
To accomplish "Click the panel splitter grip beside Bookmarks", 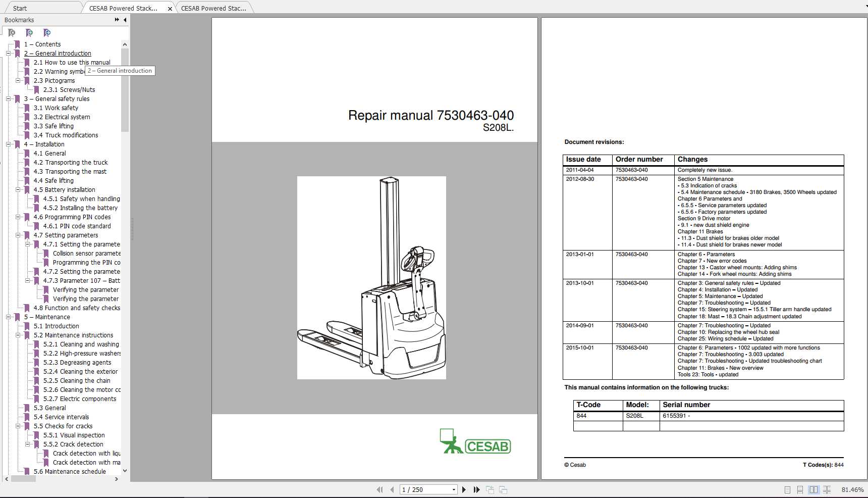I will tap(132, 228).
